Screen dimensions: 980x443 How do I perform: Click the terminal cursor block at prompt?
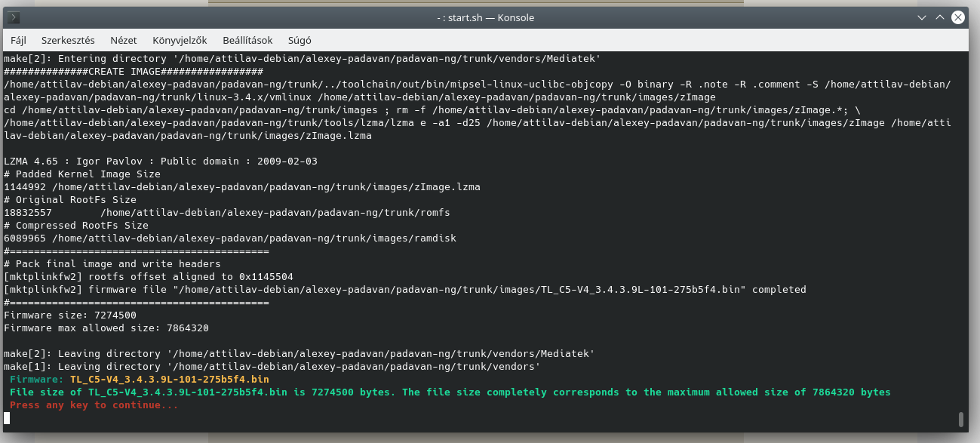point(7,418)
